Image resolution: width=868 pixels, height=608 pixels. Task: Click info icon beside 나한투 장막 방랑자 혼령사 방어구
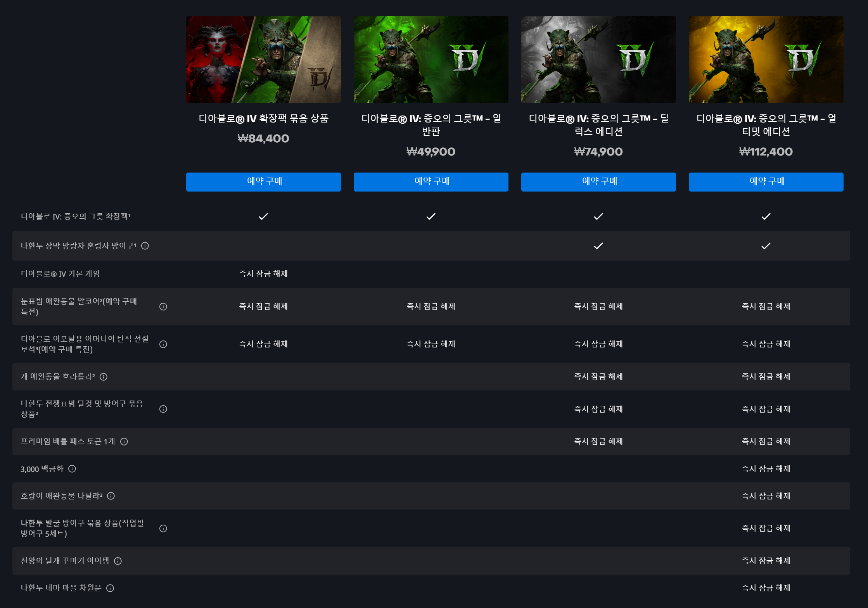pyautogui.click(x=145, y=246)
